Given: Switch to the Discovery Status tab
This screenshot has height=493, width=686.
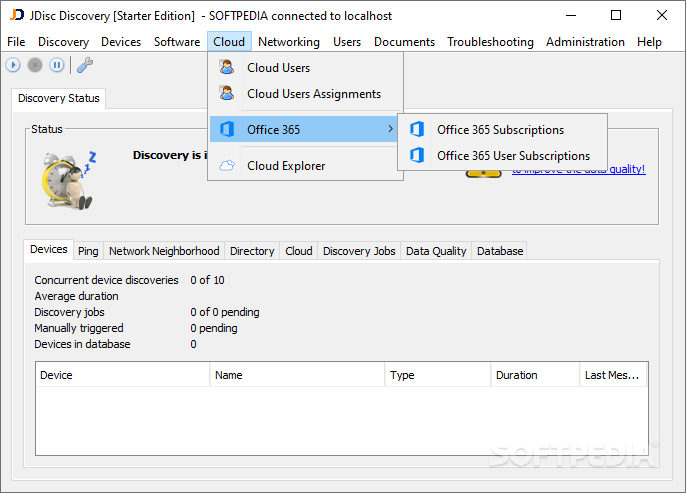Looking at the screenshot, I should pyautogui.click(x=59, y=98).
